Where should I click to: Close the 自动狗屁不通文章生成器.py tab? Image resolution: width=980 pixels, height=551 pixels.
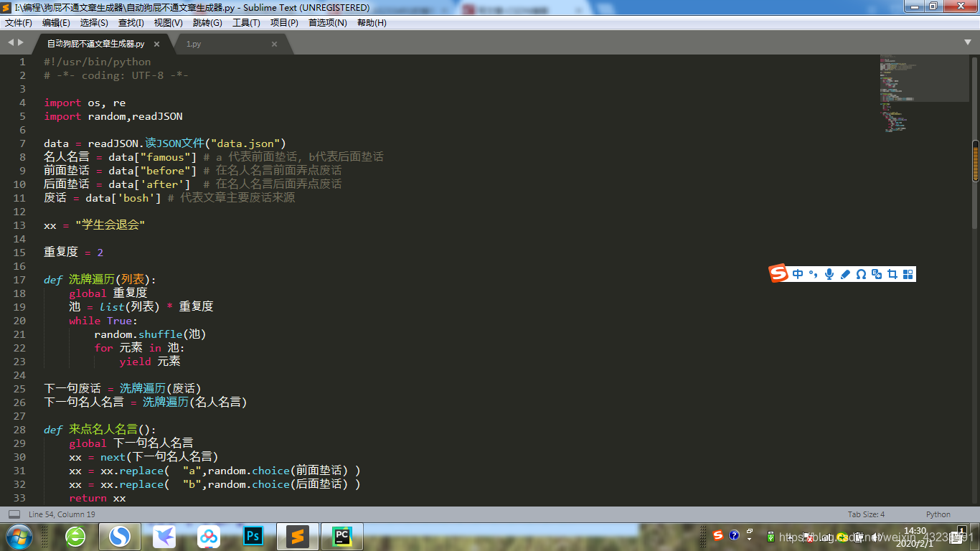click(x=157, y=44)
